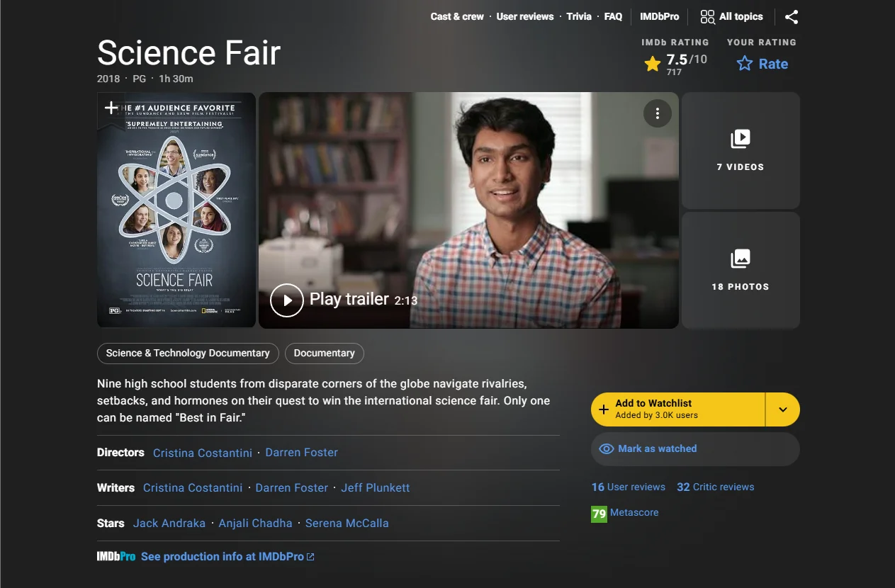Select the Documentary genre chip

coord(325,353)
